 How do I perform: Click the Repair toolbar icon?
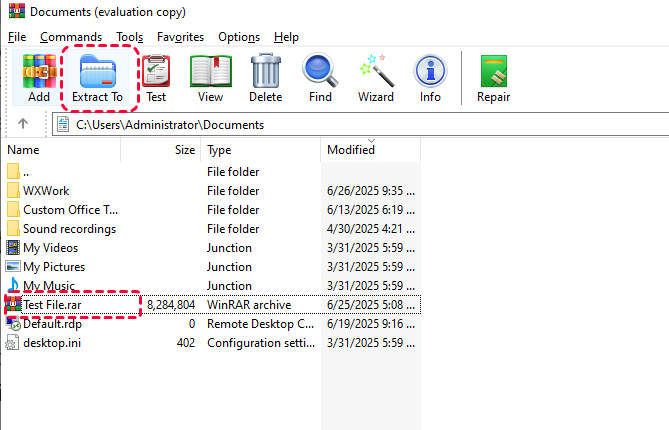tap(494, 78)
